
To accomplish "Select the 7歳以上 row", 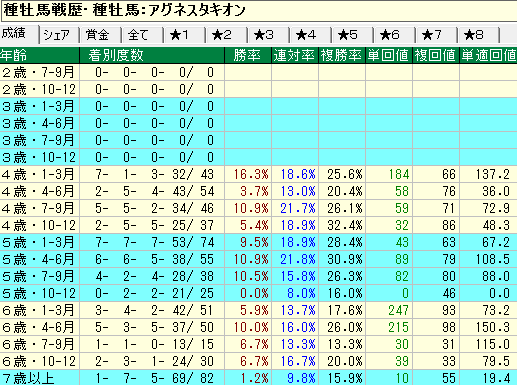I will click(x=258, y=378).
